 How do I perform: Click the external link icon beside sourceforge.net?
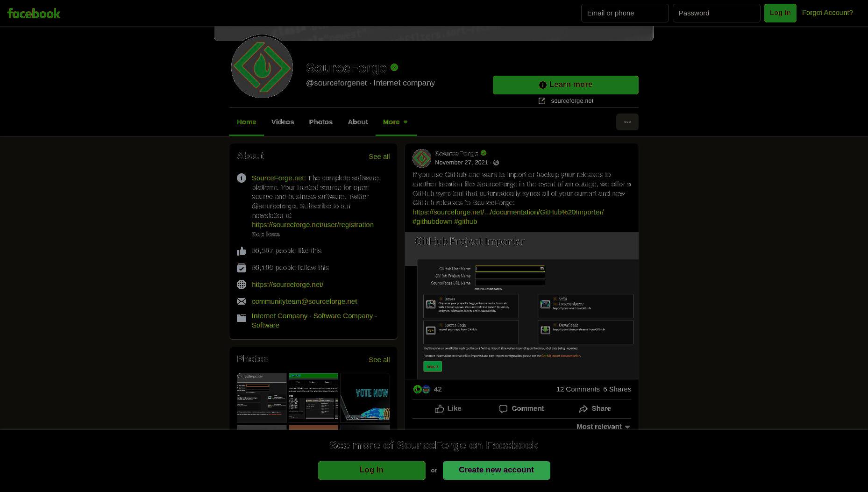(542, 101)
